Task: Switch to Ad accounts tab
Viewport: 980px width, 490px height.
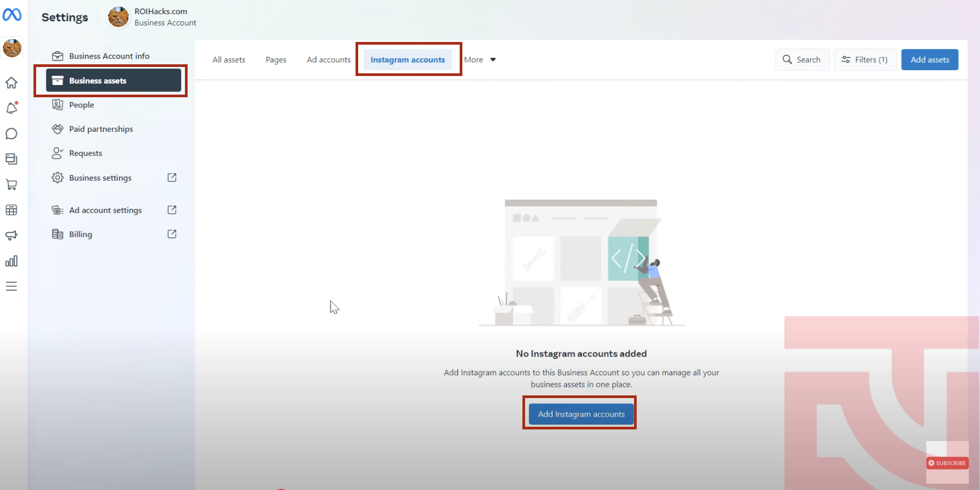Action: (328, 60)
